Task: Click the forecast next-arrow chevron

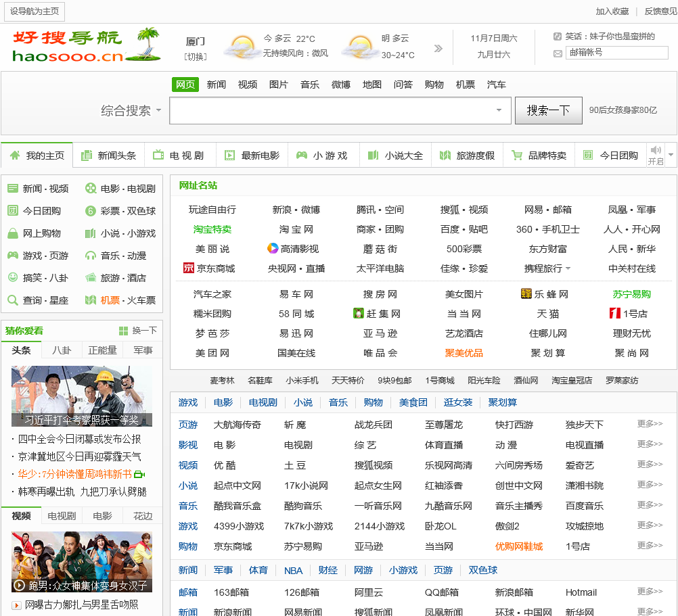Action: [x=438, y=48]
